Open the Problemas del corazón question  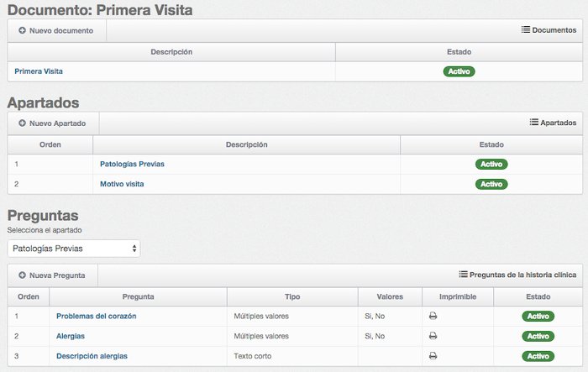tap(97, 316)
